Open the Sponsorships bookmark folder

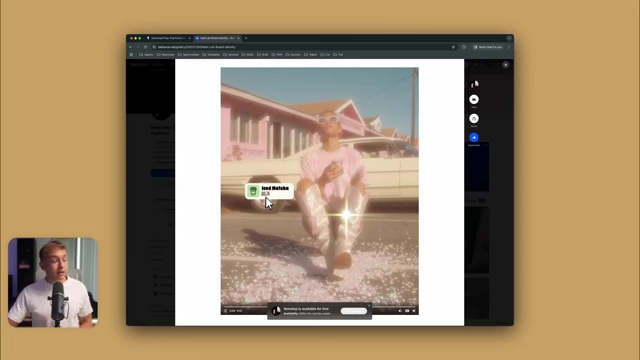(189, 54)
